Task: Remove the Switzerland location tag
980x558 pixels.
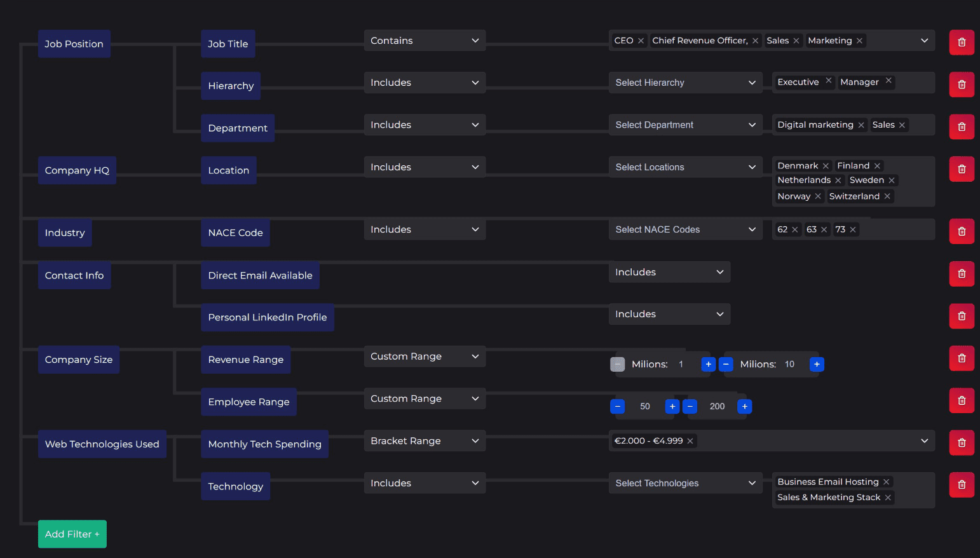Action: (x=887, y=196)
